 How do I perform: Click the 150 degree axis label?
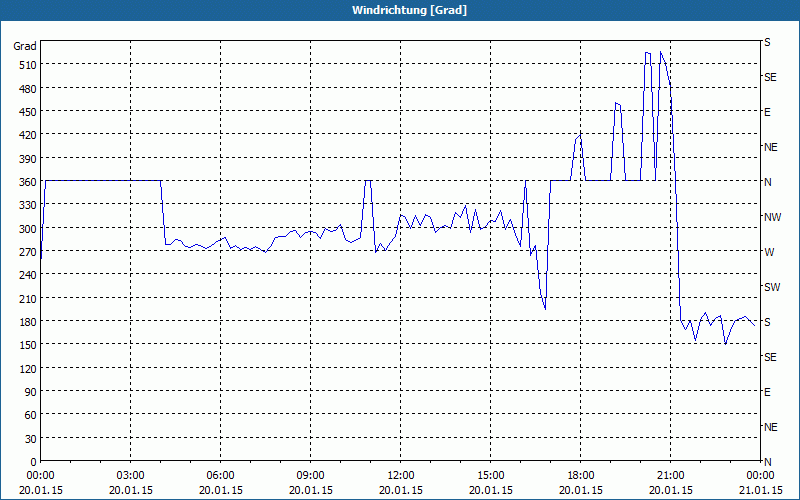click(29, 345)
